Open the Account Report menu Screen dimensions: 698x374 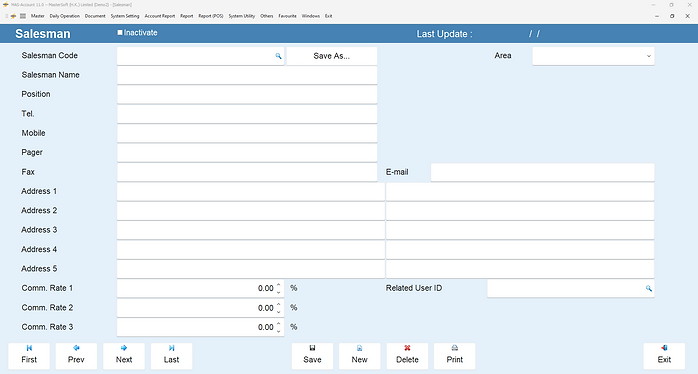(160, 16)
